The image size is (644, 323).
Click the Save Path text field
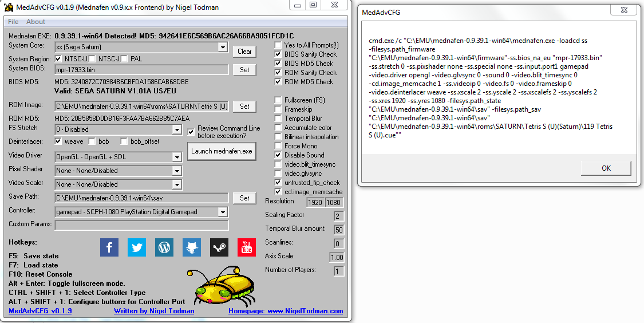(x=141, y=198)
